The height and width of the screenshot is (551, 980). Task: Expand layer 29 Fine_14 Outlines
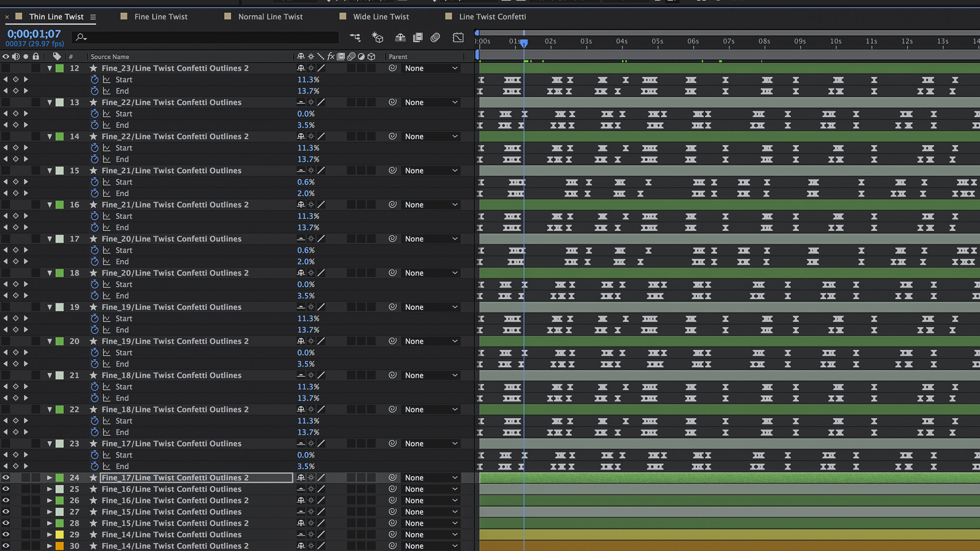pyautogui.click(x=49, y=535)
